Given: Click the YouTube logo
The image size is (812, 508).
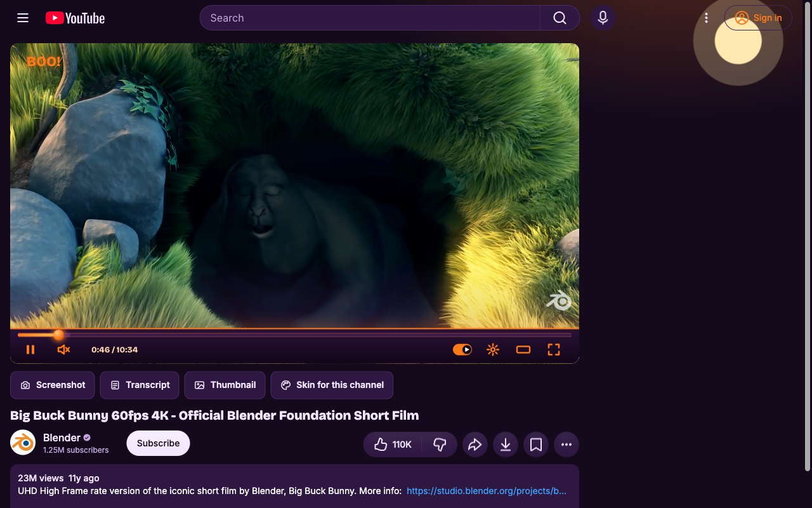Looking at the screenshot, I should point(75,18).
